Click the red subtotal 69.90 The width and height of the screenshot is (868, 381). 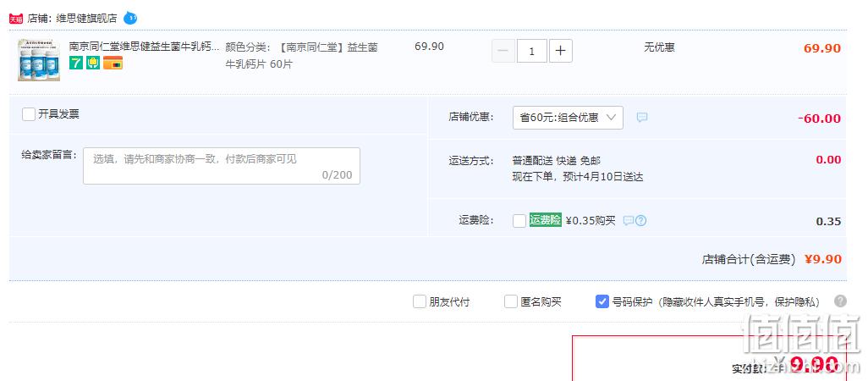tap(822, 48)
